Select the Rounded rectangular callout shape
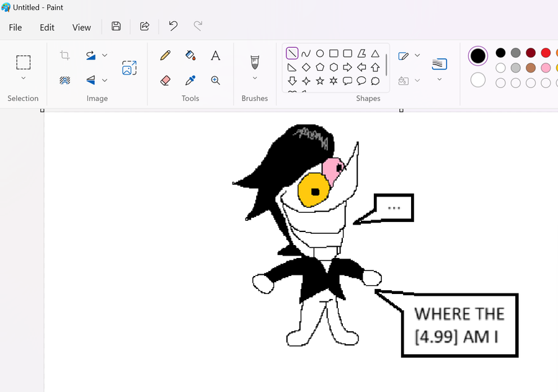 click(x=348, y=81)
